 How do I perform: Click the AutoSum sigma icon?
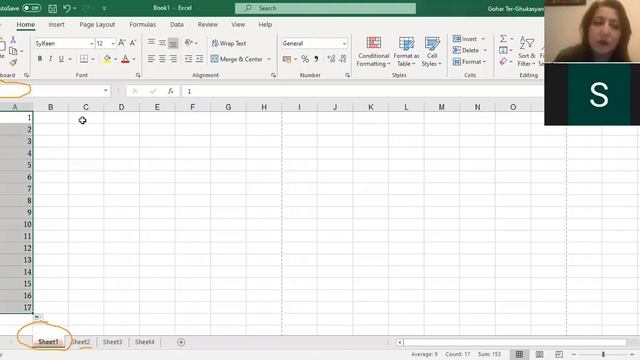[503, 38]
